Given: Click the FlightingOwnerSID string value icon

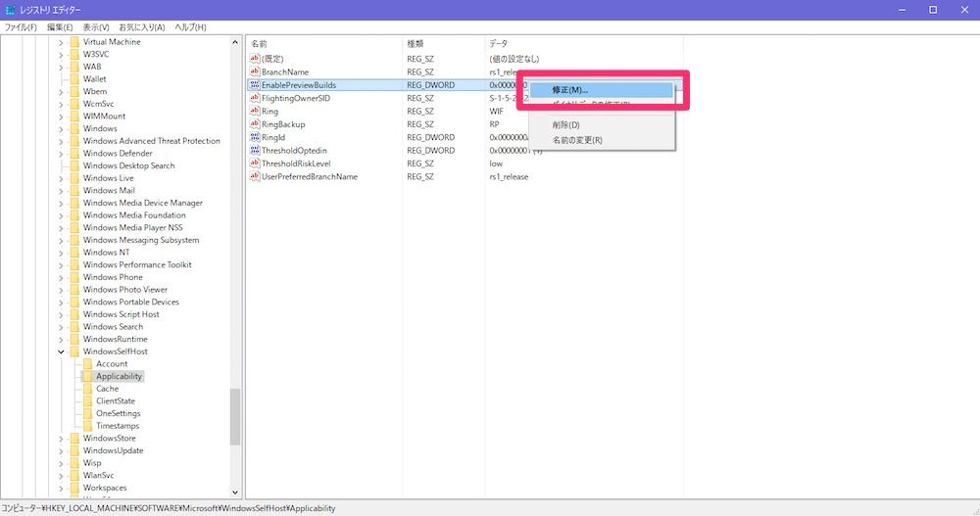Looking at the screenshot, I should click(255, 98).
